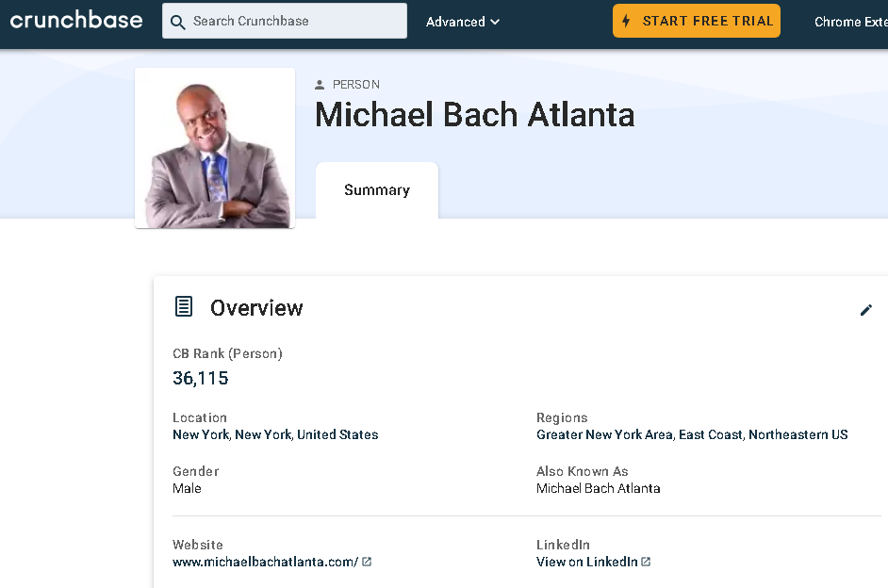Click the Advanced chevron arrow
888x588 pixels.
pos(494,22)
